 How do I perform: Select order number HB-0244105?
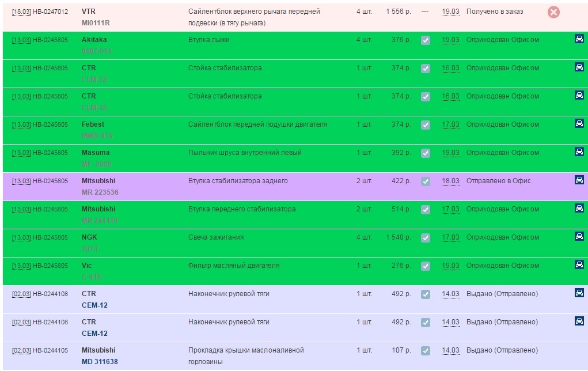point(51,350)
